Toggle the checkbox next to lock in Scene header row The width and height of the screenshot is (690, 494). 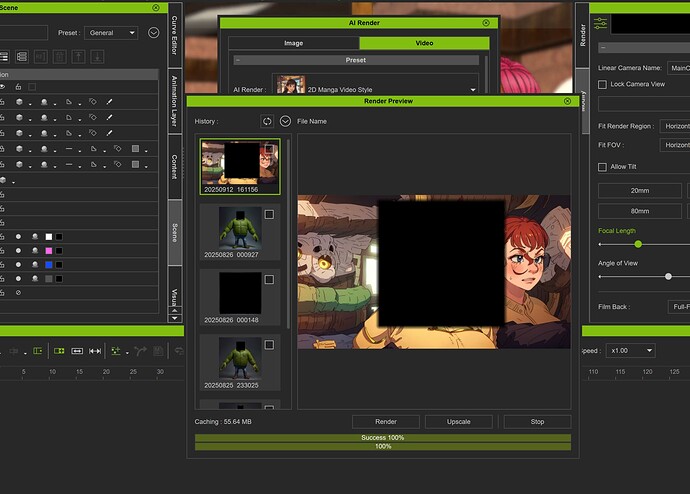point(32,87)
